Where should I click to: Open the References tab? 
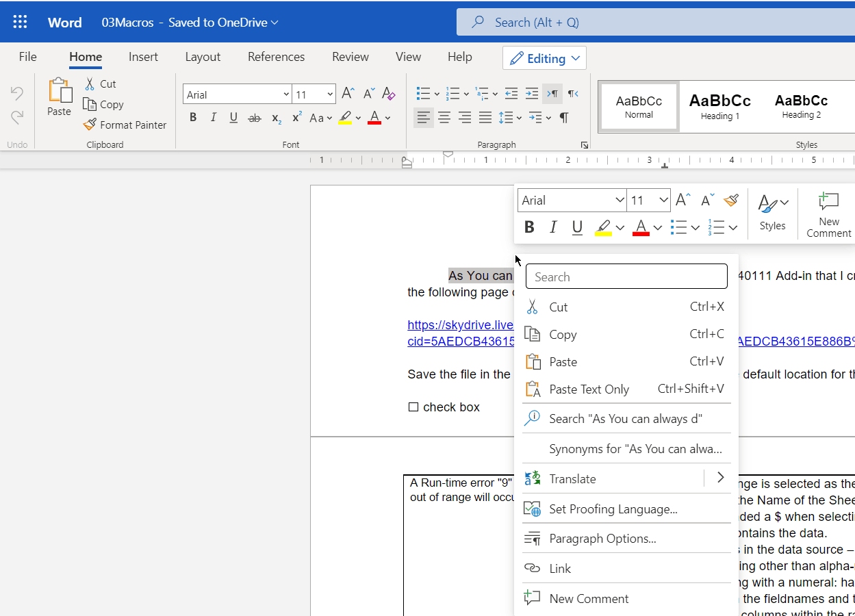click(277, 57)
